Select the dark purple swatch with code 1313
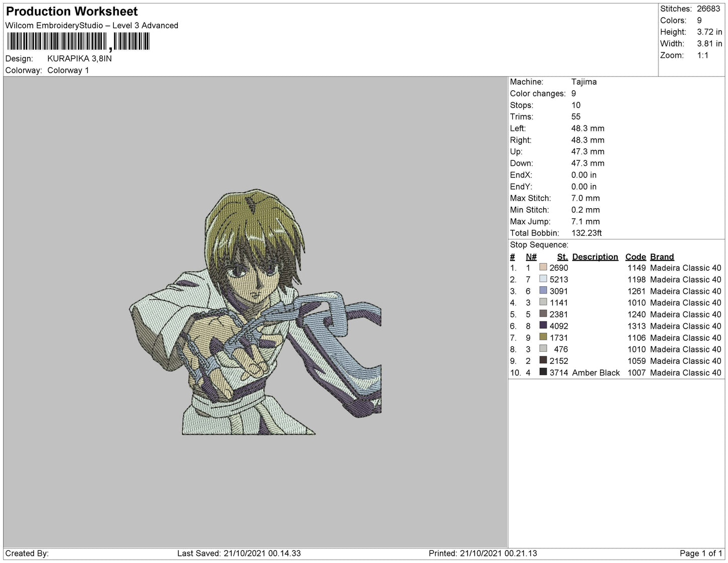 point(543,326)
